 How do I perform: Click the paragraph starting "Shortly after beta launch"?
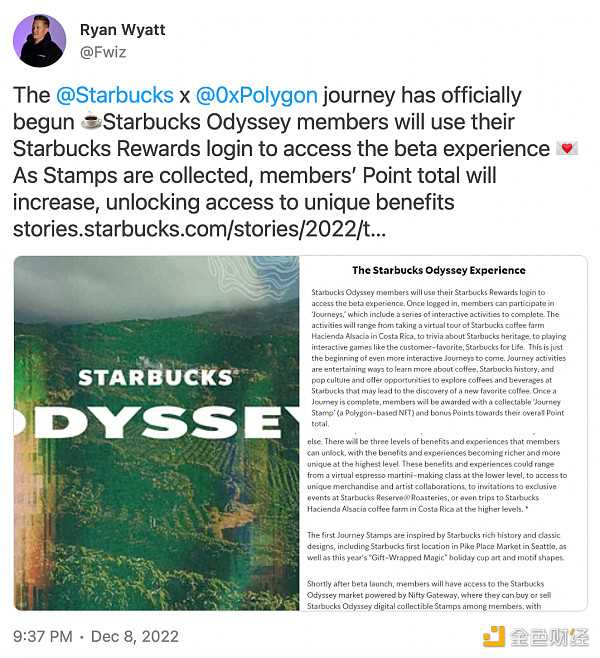pos(438,591)
